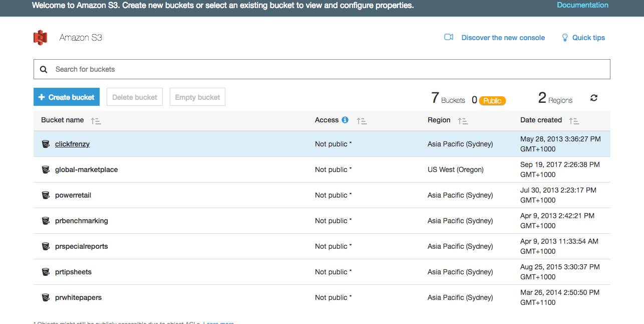Click the 2 Regions count

pyautogui.click(x=555, y=98)
